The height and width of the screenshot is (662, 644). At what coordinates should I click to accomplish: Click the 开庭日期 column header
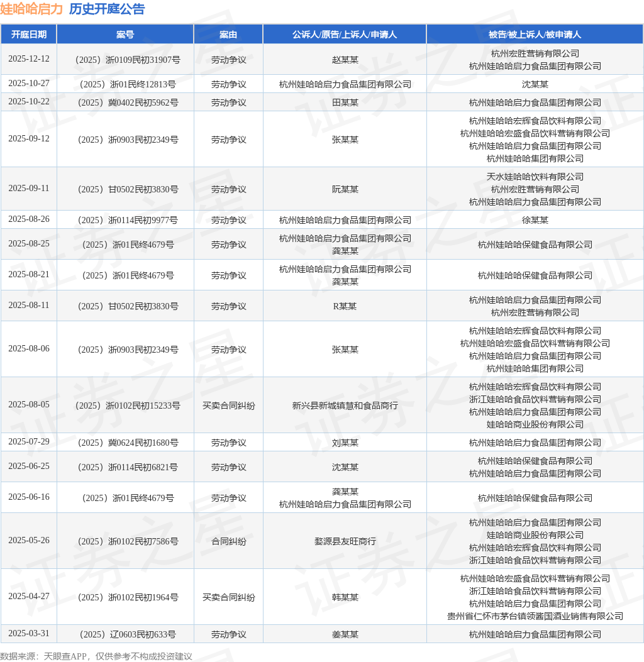(x=29, y=34)
